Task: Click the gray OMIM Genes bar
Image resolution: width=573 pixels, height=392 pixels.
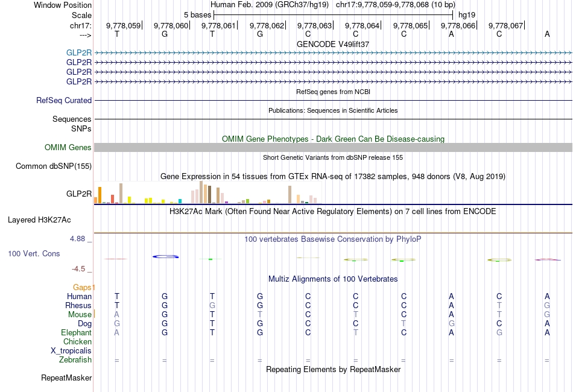Action: point(334,147)
